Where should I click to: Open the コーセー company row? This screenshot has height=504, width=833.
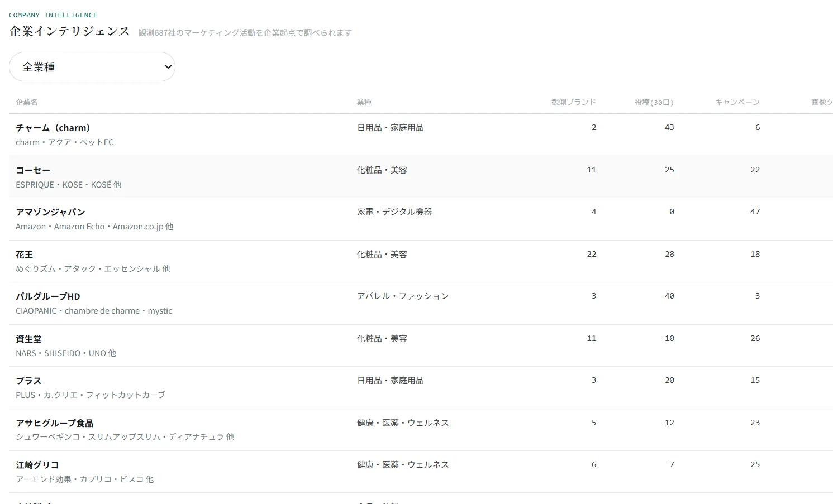(421, 177)
